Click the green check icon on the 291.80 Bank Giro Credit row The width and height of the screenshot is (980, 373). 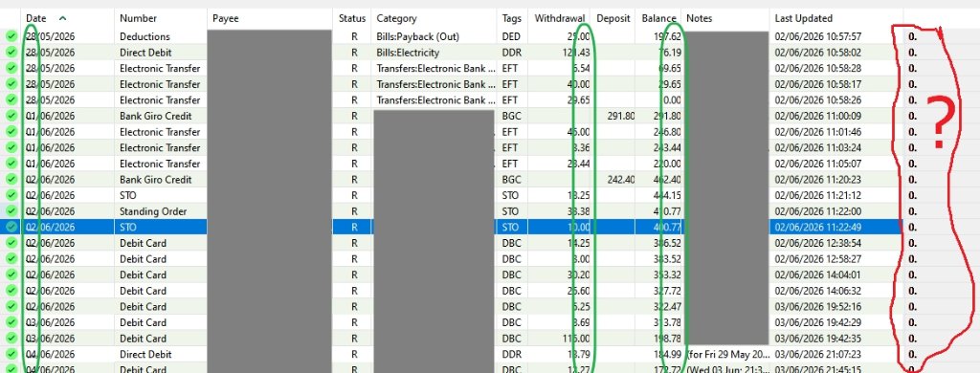pyautogui.click(x=11, y=116)
